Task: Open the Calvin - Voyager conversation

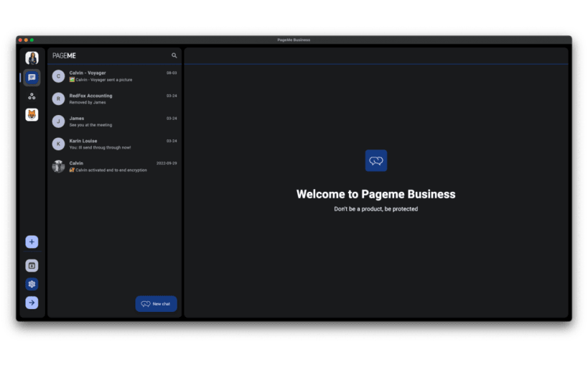Action: [x=114, y=76]
